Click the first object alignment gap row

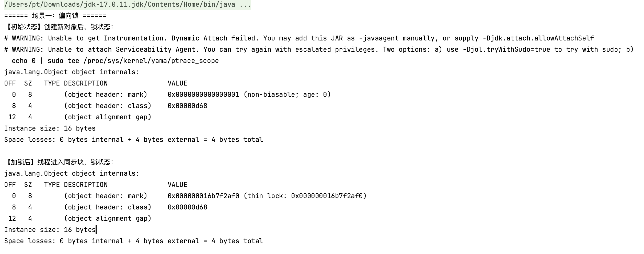80,117
